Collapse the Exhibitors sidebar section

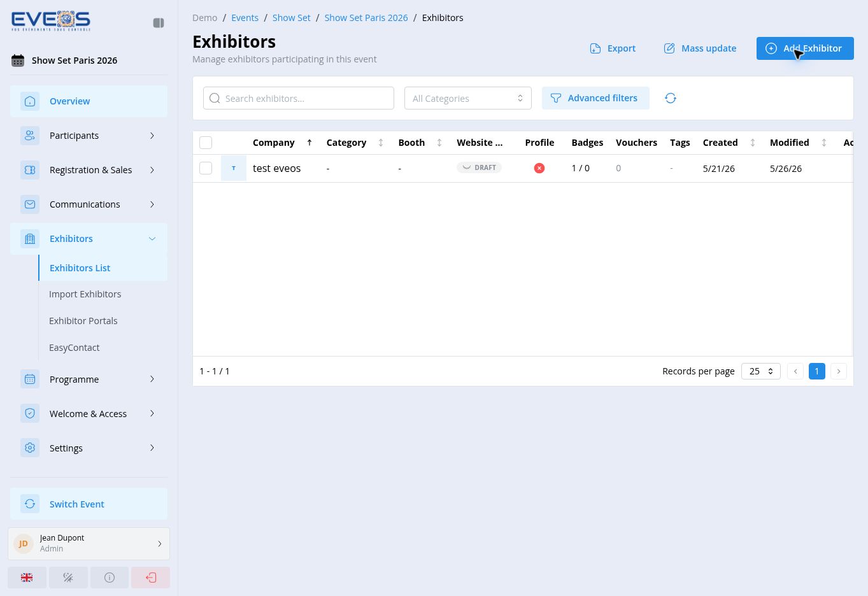click(x=89, y=239)
